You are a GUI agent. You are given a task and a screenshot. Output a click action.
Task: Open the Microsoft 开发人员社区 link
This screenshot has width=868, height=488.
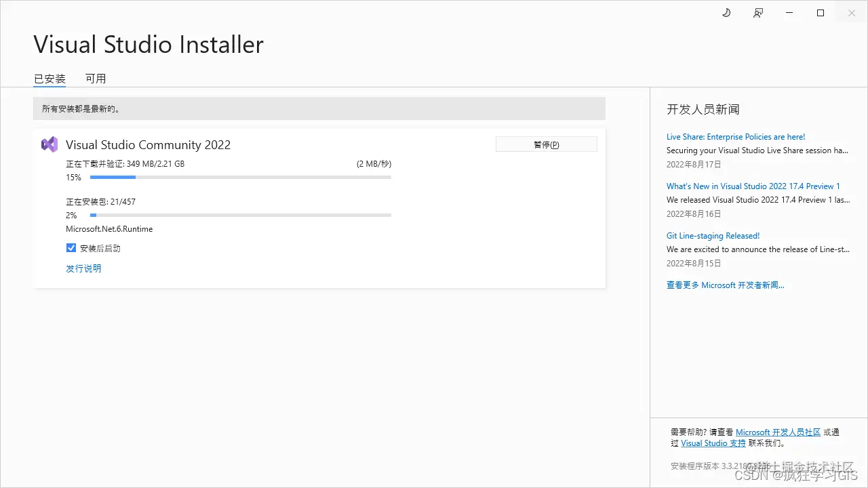coord(778,432)
